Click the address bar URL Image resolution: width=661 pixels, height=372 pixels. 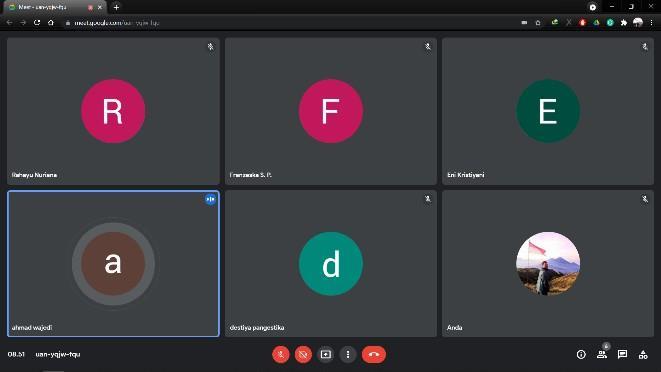(x=117, y=23)
